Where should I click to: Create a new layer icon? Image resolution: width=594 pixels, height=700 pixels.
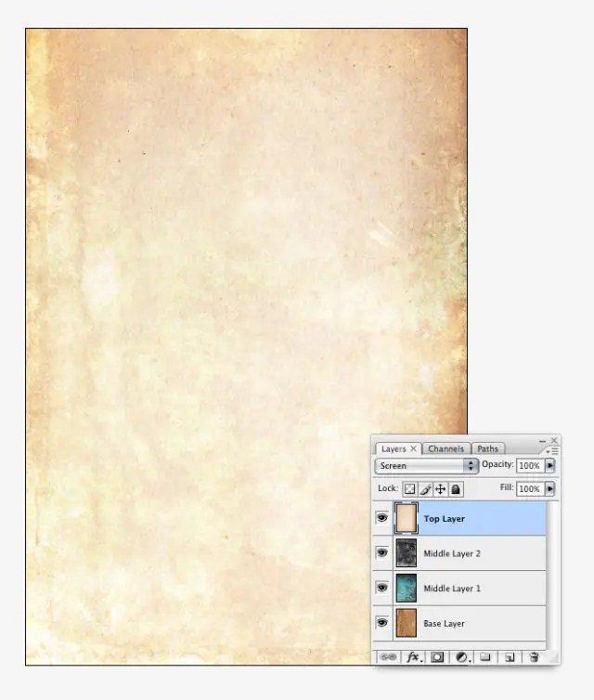[x=510, y=657]
